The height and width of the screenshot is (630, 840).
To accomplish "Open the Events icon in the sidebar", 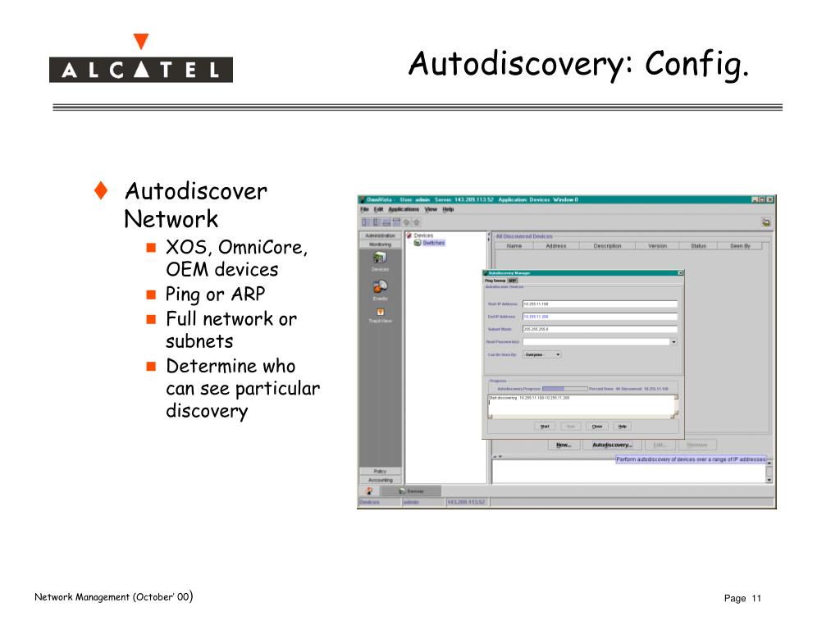I will [x=380, y=286].
